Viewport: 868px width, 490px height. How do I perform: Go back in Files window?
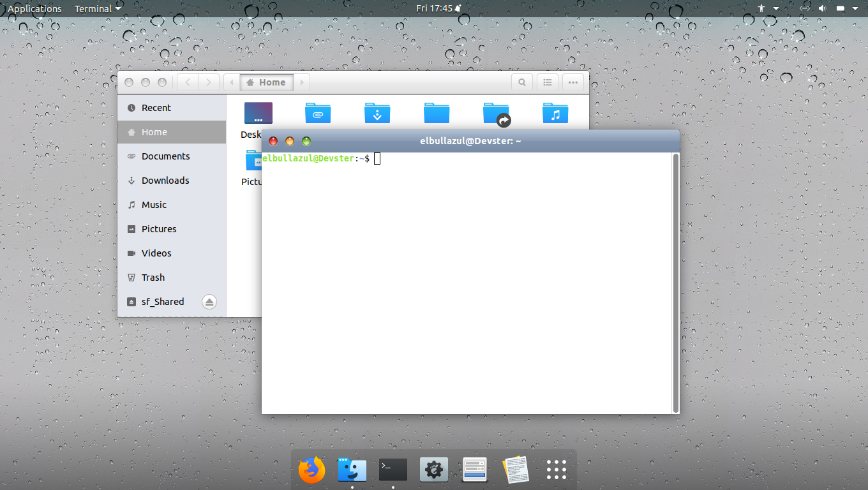pyautogui.click(x=188, y=82)
